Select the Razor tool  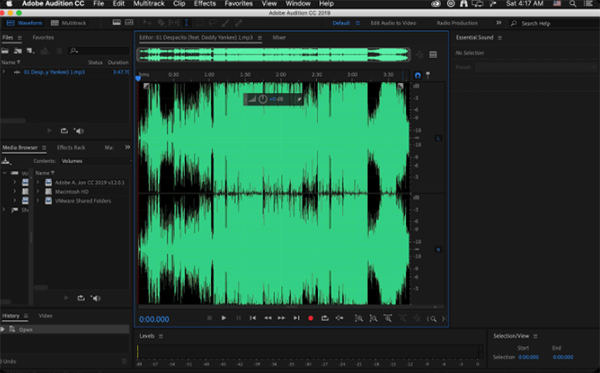161,23
